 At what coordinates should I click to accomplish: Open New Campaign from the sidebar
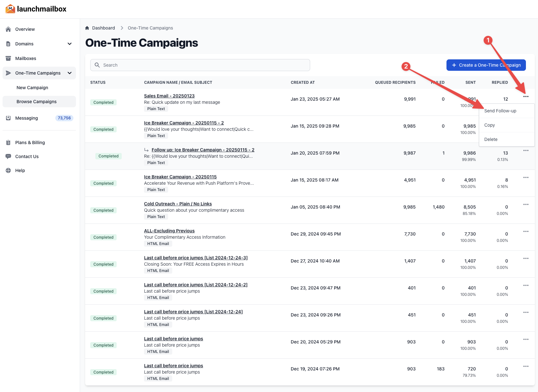32,88
